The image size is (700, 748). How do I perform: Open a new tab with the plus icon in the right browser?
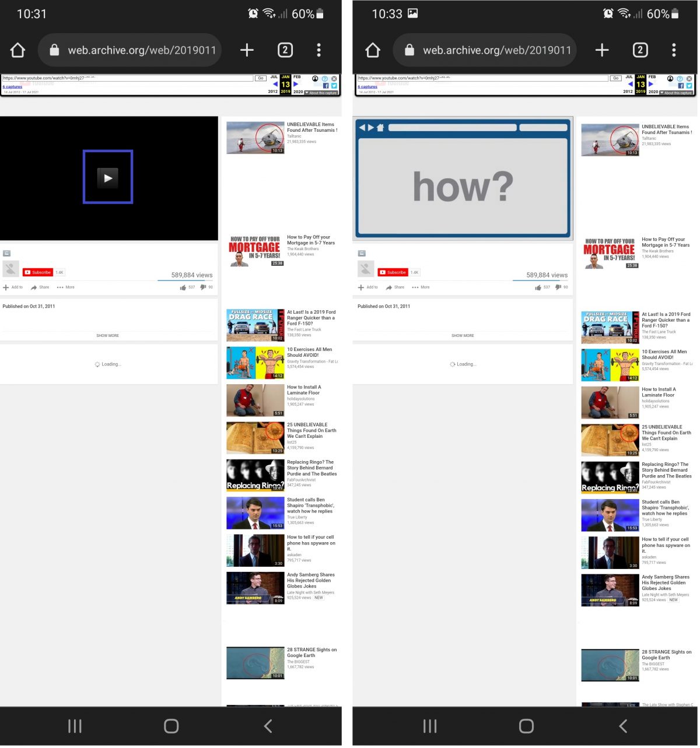(x=602, y=50)
